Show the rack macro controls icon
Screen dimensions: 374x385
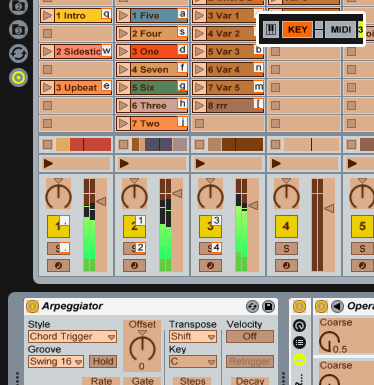click(x=299, y=325)
